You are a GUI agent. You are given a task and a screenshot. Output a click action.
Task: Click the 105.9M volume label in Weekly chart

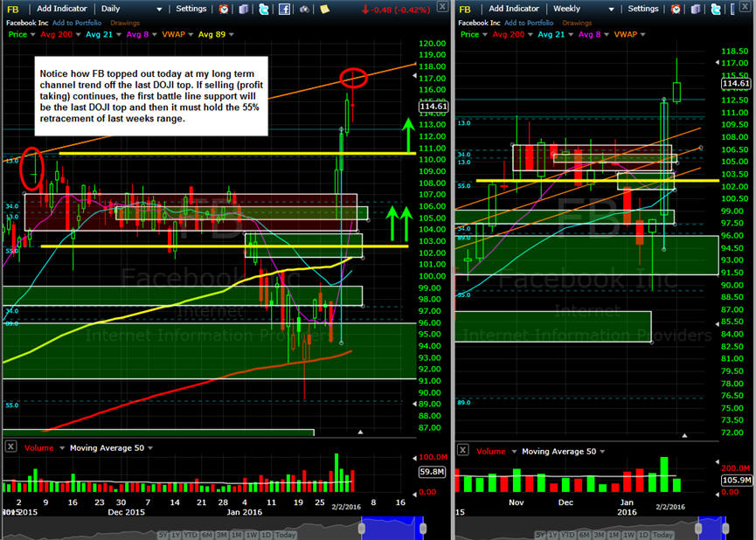737,481
